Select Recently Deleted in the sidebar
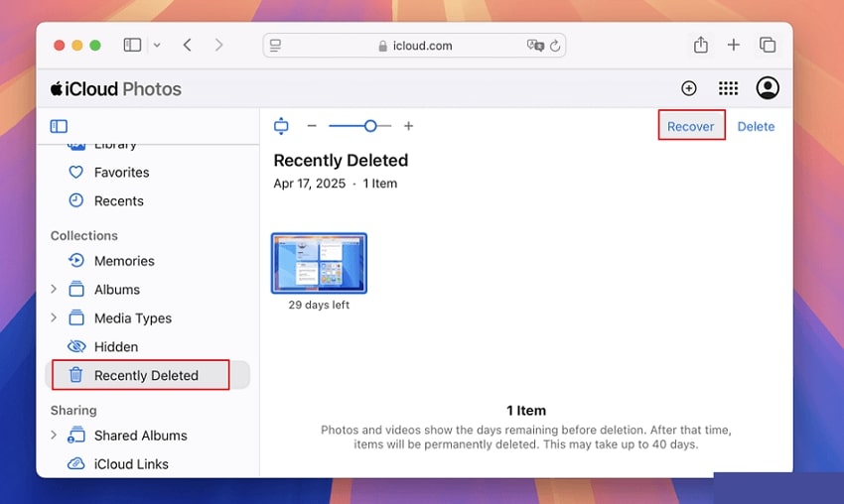Image resolution: width=844 pixels, height=504 pixels. coord(148,375)
